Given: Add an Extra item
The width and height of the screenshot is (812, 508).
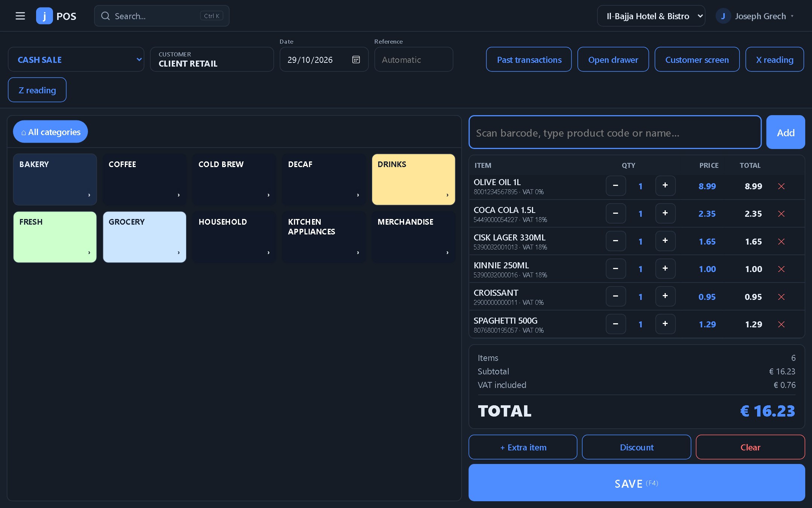Looking at the screenshot, I should (523, 447).
